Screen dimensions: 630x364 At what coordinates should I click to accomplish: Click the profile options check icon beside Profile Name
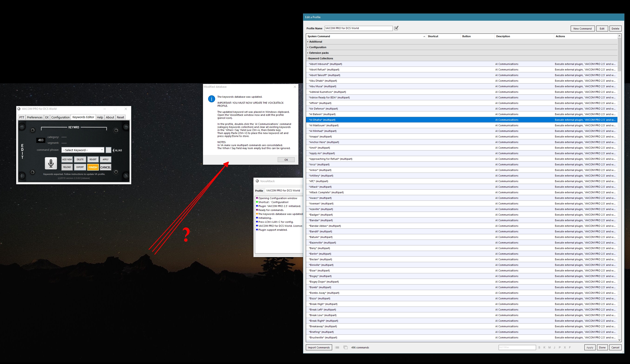click(x=396, y=28)
